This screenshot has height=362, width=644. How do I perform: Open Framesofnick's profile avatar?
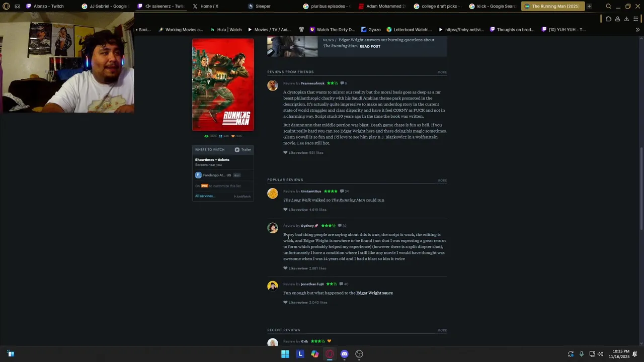[273, 85]
